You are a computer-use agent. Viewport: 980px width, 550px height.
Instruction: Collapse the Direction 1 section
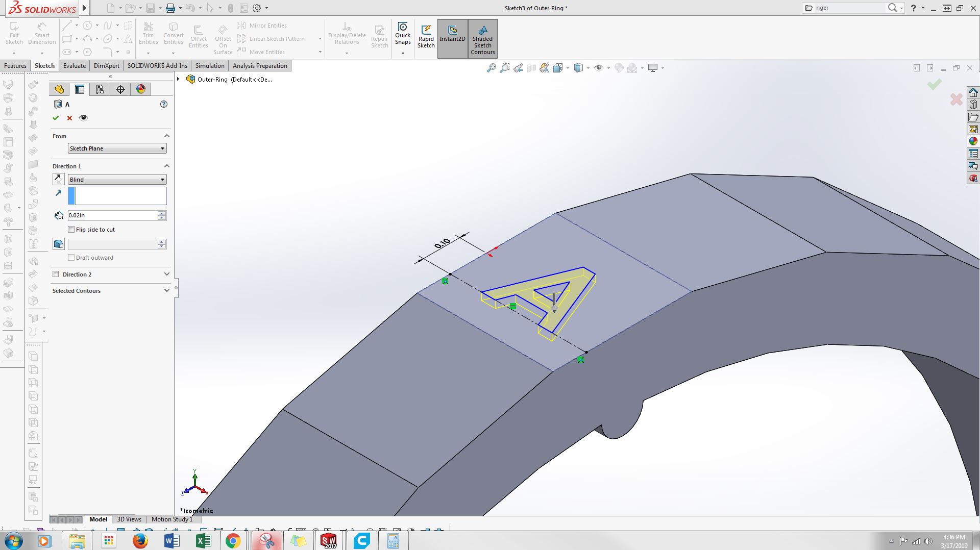[x=166, y=166]
